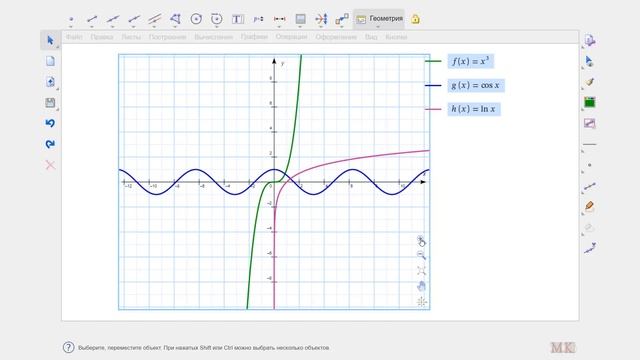
Task: Open the Построения menu
Action: point(167,37)
